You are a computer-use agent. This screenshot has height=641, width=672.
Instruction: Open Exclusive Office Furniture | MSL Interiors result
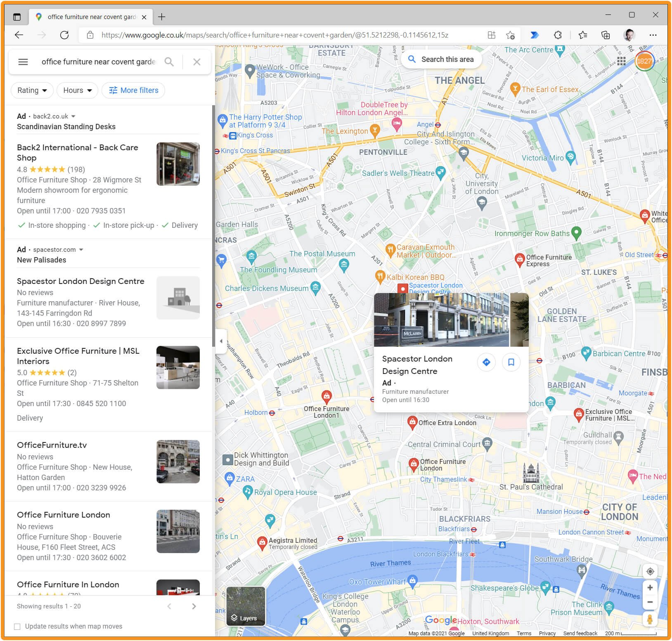pos(108,385)
